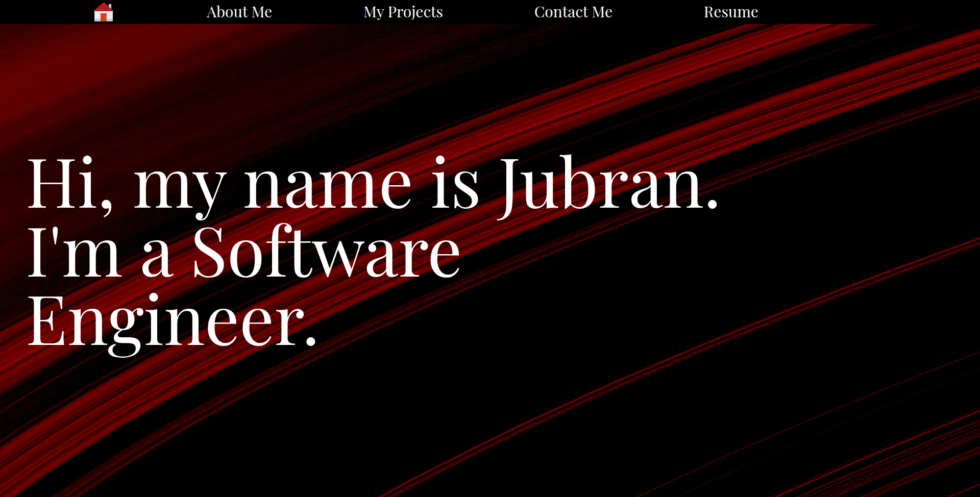Open the About Me page
Viewport: 980px width, 497px height.
click(239, 12)
